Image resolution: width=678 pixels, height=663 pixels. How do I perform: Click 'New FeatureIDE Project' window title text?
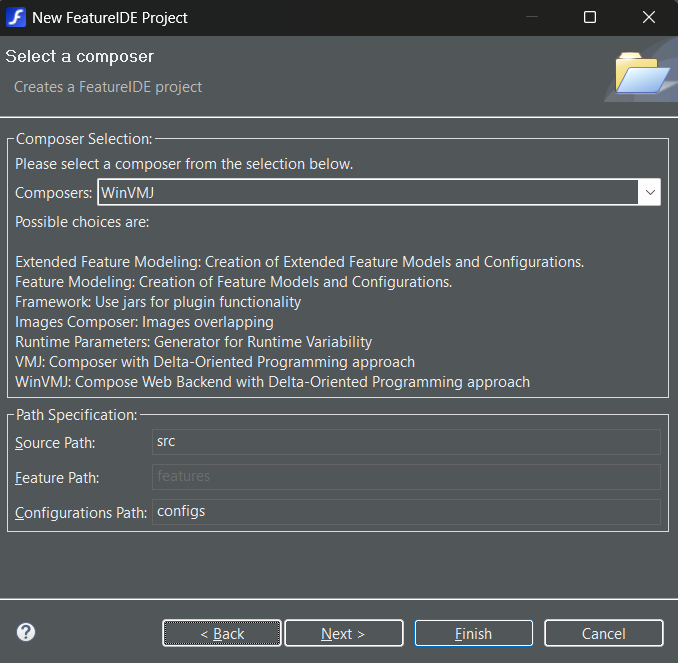point(110,18)
